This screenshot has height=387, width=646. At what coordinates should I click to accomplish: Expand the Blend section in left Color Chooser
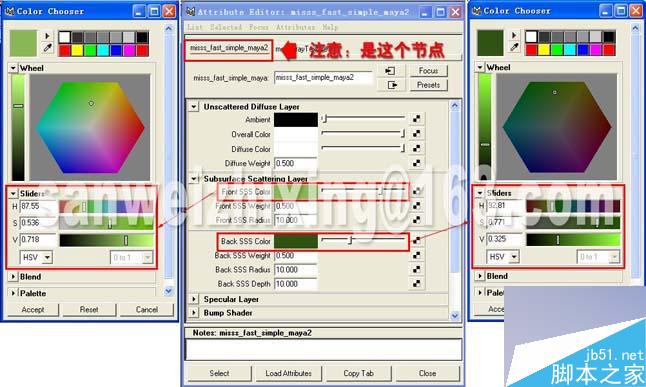click(x=13, y=277)
